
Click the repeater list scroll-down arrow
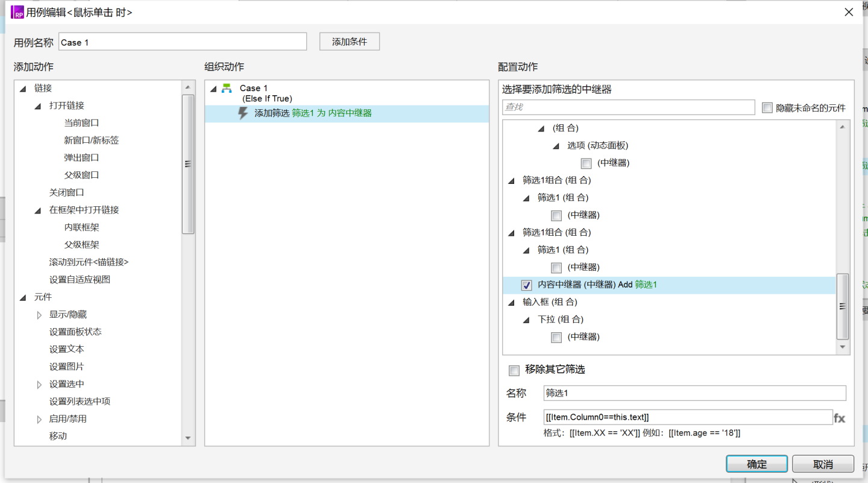(x=843, y=347)
